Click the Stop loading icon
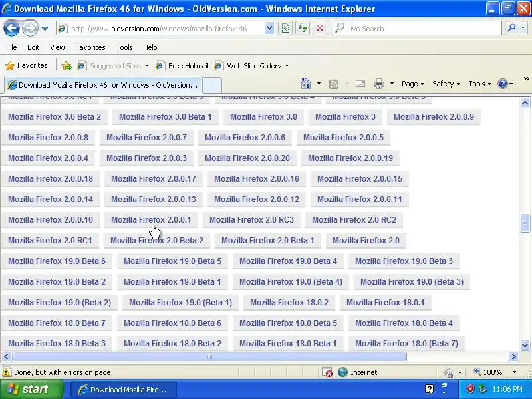Image resolution: width=532 pixels, height=399 pixels. point(320,29)
